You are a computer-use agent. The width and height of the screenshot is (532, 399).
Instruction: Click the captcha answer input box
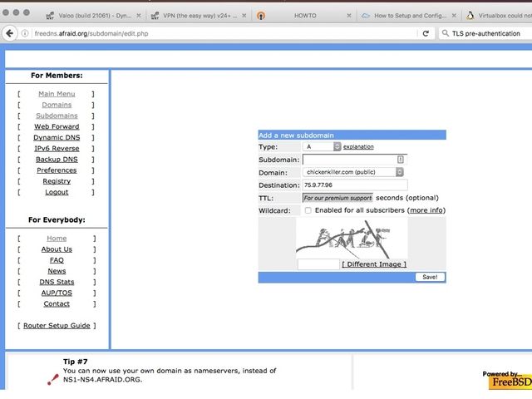coord(318,264)
